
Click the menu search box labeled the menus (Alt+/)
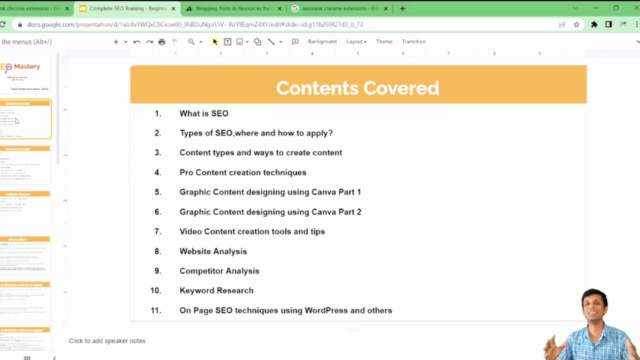[27, 42]
